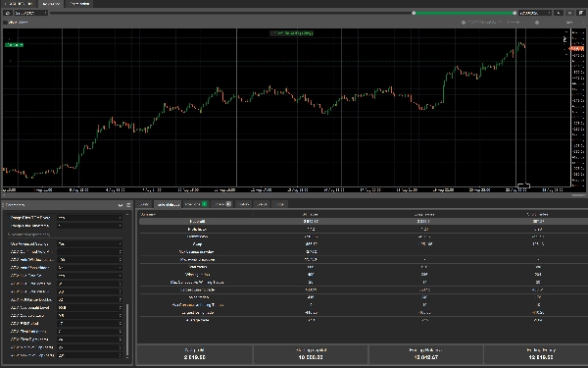Click the Parameters panel vertical scrollbar
The image size is (588, 368).
pyautogui.click(x=127, y=330)
